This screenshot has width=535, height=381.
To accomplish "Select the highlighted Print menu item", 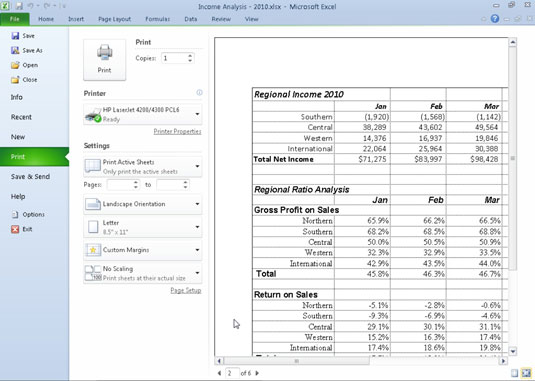I will tap(34, 157).
